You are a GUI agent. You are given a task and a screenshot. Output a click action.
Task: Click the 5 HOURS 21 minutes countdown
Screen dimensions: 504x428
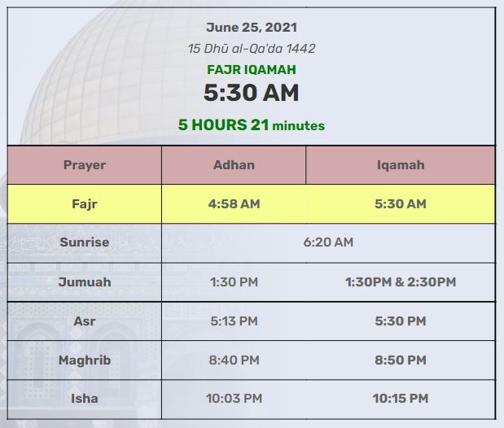252,125
